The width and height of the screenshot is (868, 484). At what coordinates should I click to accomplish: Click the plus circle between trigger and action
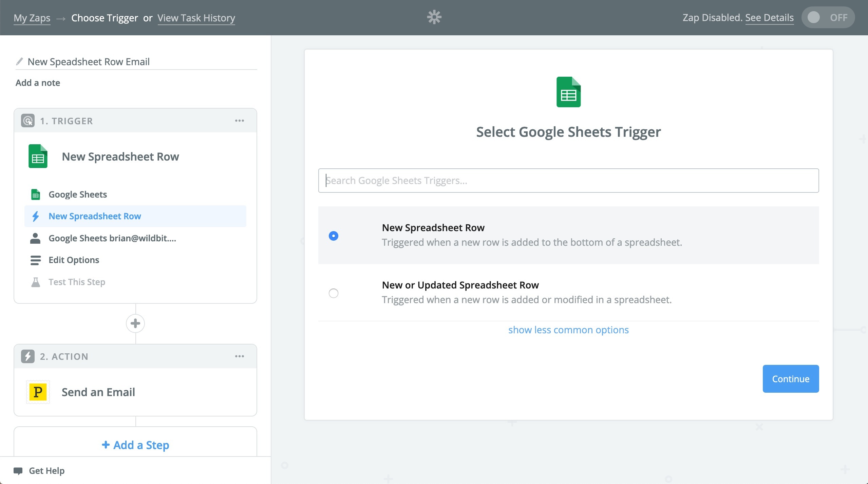135,323
